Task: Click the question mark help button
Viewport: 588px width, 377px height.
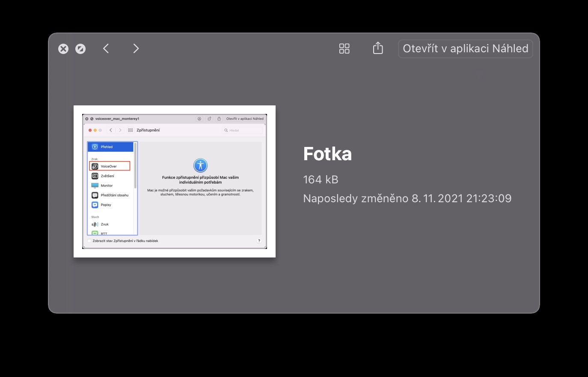Action: tap(259, 241)
